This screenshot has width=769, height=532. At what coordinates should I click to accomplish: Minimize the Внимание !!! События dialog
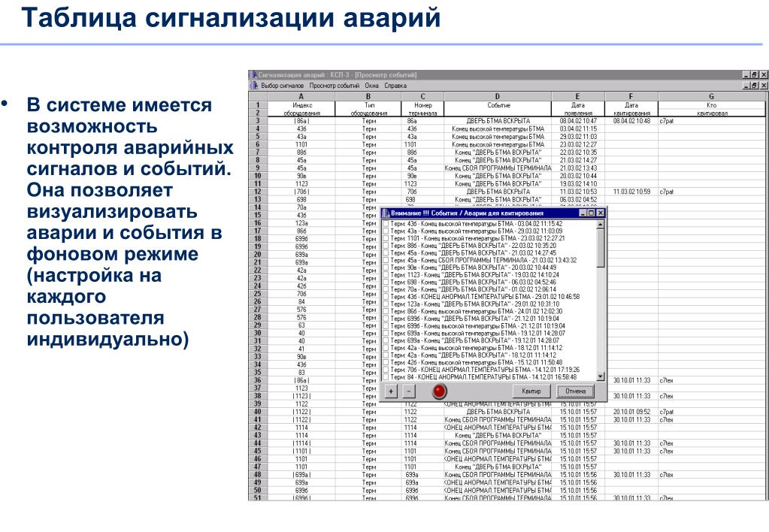(583, 213)
